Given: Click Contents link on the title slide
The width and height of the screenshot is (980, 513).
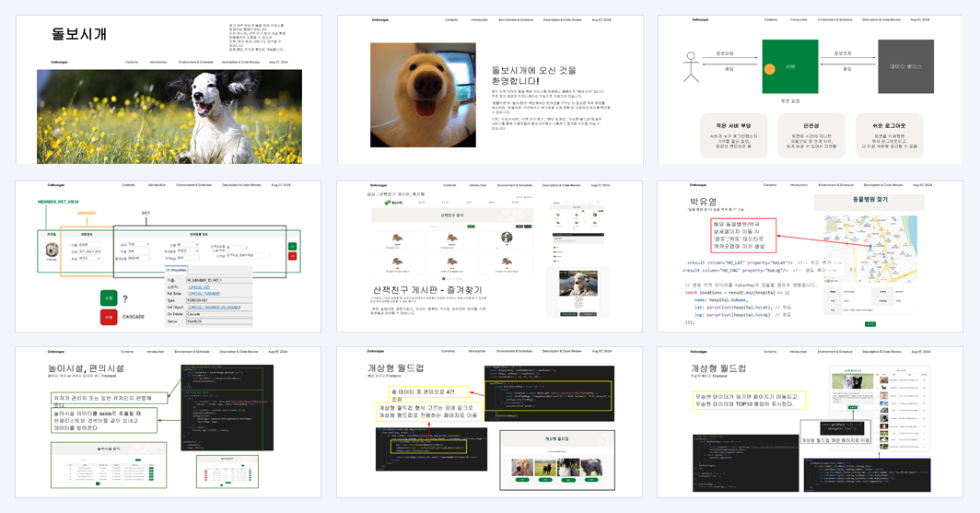Looking at the screenshot, I should coord(132,62).
